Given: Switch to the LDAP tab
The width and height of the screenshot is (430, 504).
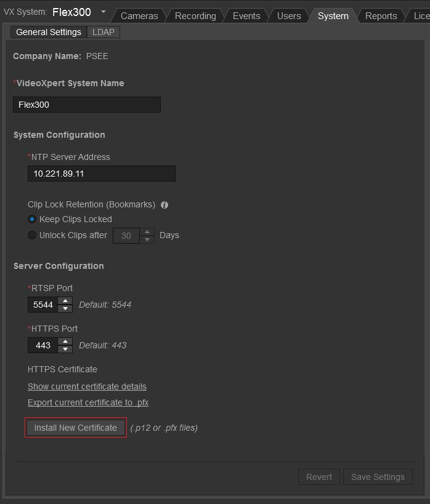Looking at the screenshot, I should (x=103, y=32).
